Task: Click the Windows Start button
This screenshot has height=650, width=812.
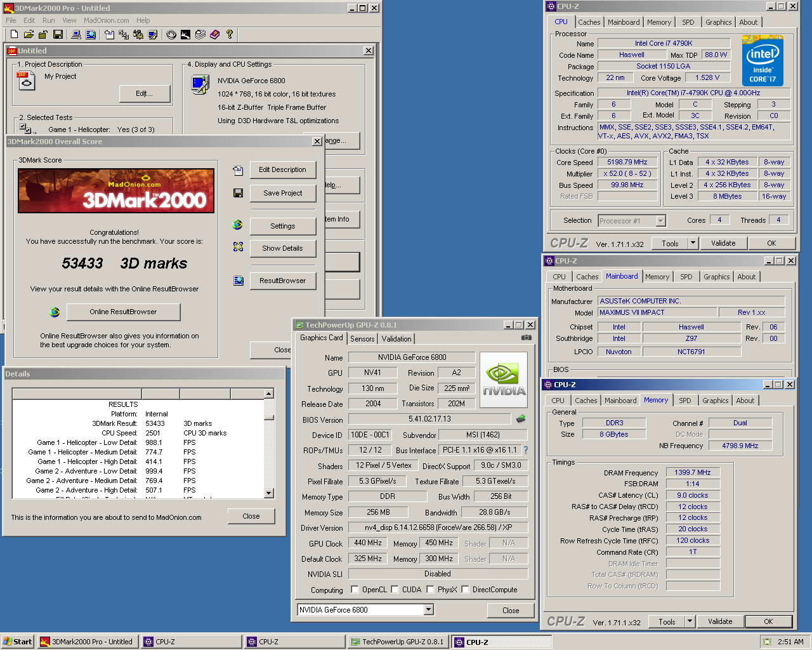Action: (18, 642)
